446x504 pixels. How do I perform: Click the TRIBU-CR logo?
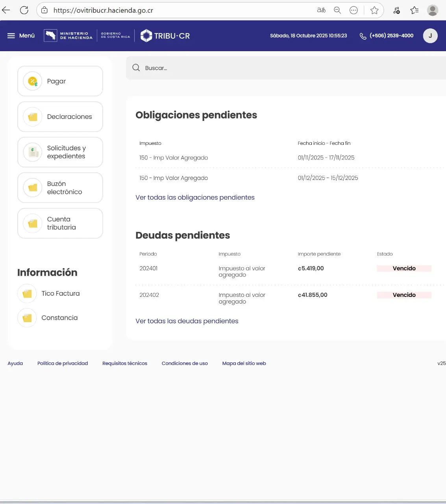click(x=165, y=36)
